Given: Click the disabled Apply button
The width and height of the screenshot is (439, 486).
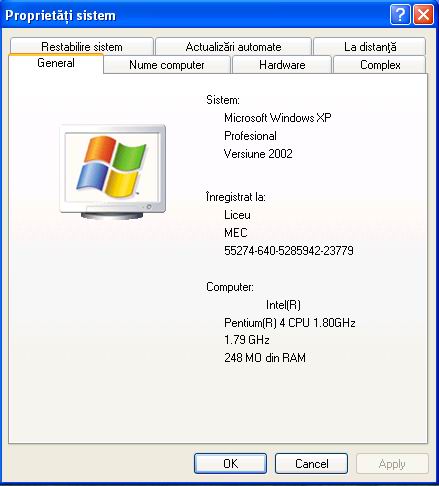Looking at the screenshot, I should click(x=392, y=463).
